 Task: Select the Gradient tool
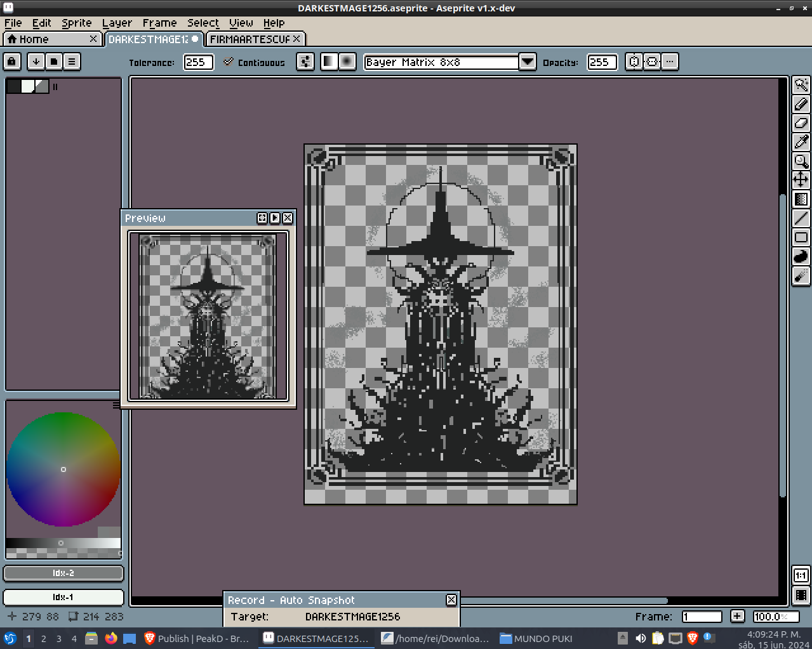point(801,199)
